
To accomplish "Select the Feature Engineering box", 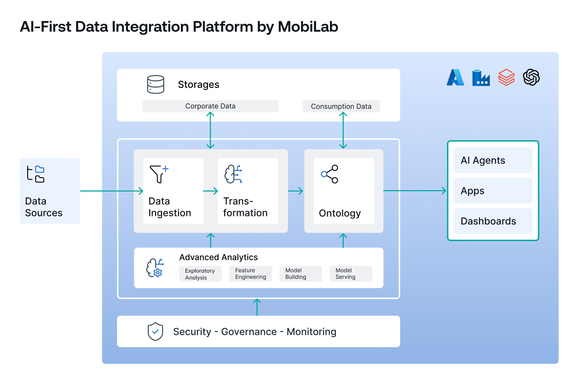I will 250,273.
